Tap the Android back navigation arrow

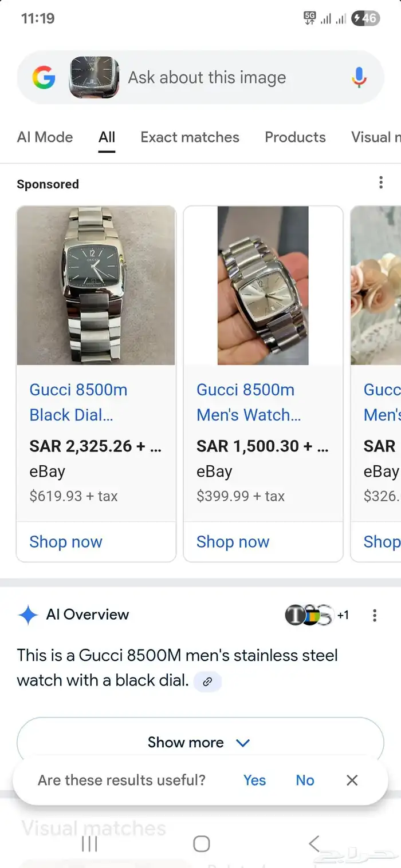point(313,843)
